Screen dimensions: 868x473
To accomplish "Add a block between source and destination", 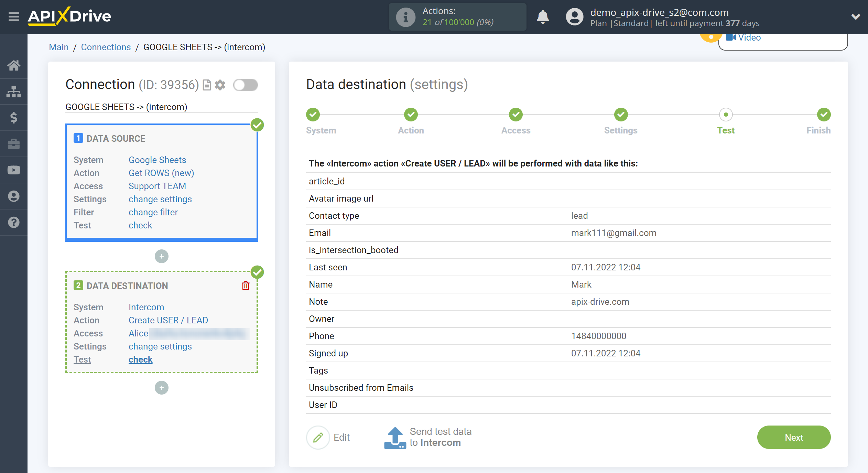I will click(162, 256).
